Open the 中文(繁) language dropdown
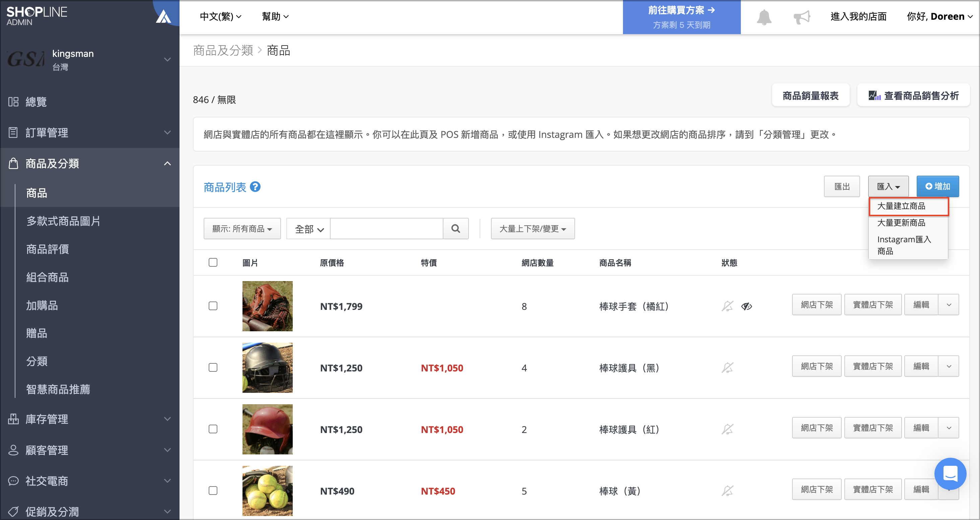Screen dimensions: 980x520 pos(221,16)
